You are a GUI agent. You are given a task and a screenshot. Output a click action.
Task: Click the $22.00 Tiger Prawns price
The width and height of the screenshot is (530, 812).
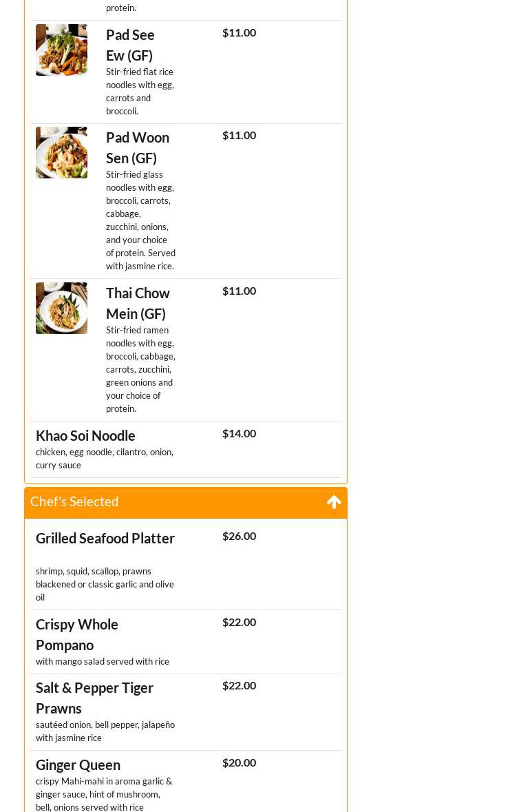[x=239, y=685]
